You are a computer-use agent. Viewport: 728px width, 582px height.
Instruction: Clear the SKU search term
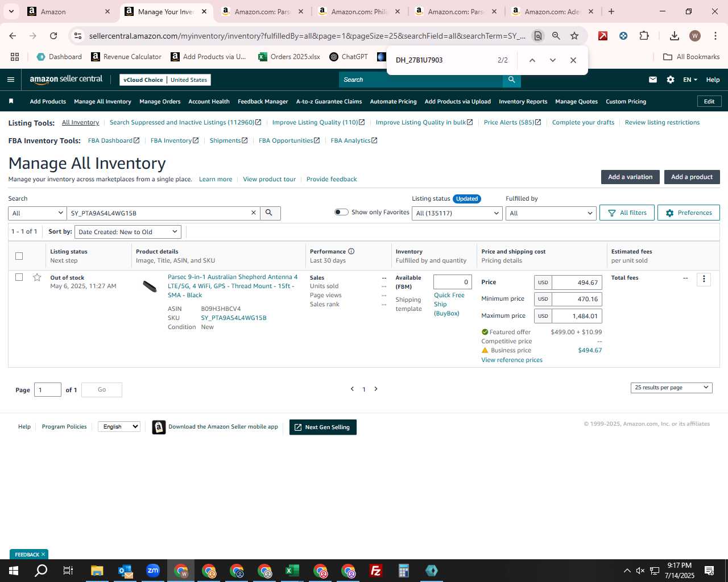(x=254, y=213)
